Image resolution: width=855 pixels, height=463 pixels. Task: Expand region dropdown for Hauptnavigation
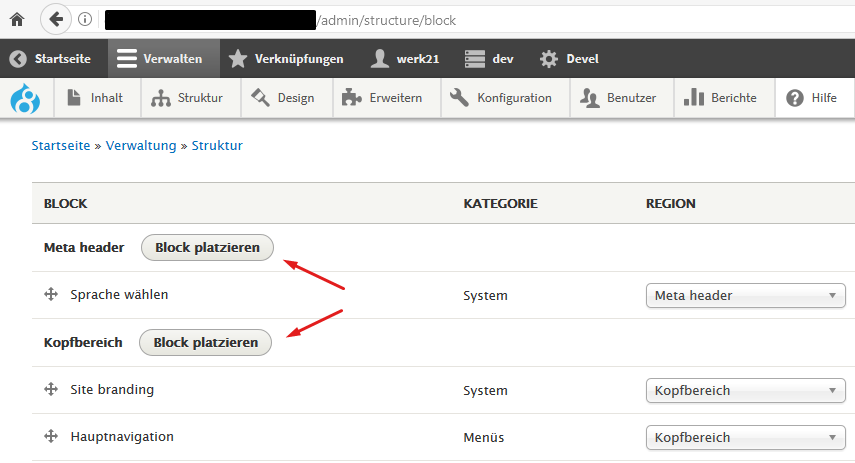click(745, 437)
